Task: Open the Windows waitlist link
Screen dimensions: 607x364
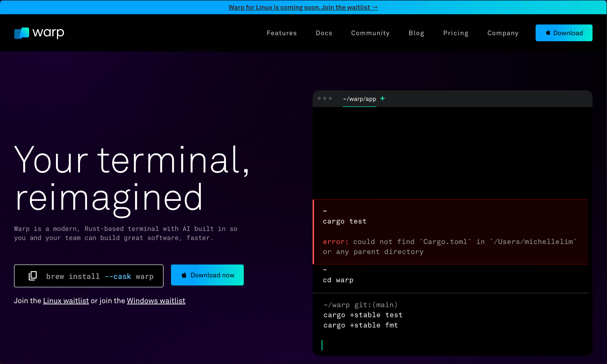Action: pyautogui.click(x=156, y=300)
